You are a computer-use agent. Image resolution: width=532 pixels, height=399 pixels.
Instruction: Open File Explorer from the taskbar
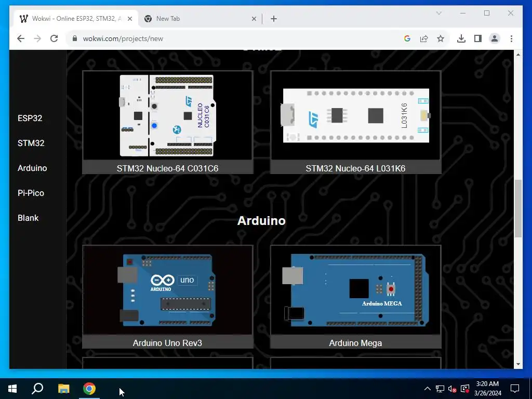(63, 389)
